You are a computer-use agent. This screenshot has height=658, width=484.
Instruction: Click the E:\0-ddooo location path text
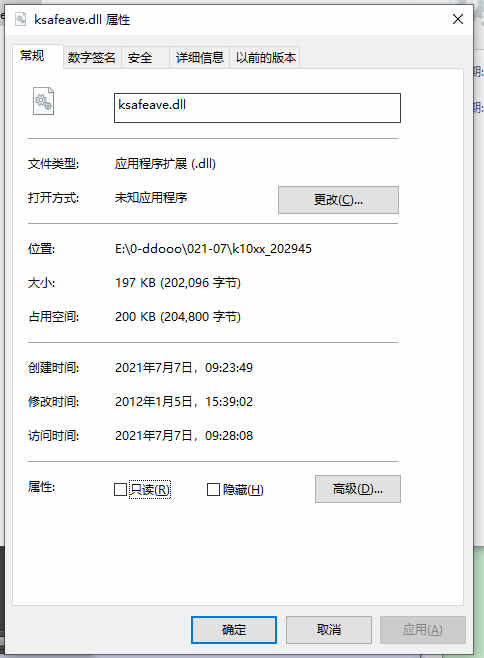(213, 249)
